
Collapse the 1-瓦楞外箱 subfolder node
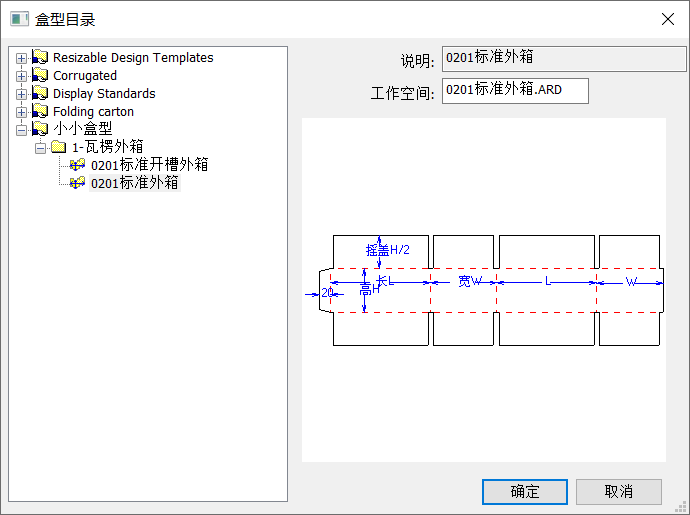click(x=41, y=148)
